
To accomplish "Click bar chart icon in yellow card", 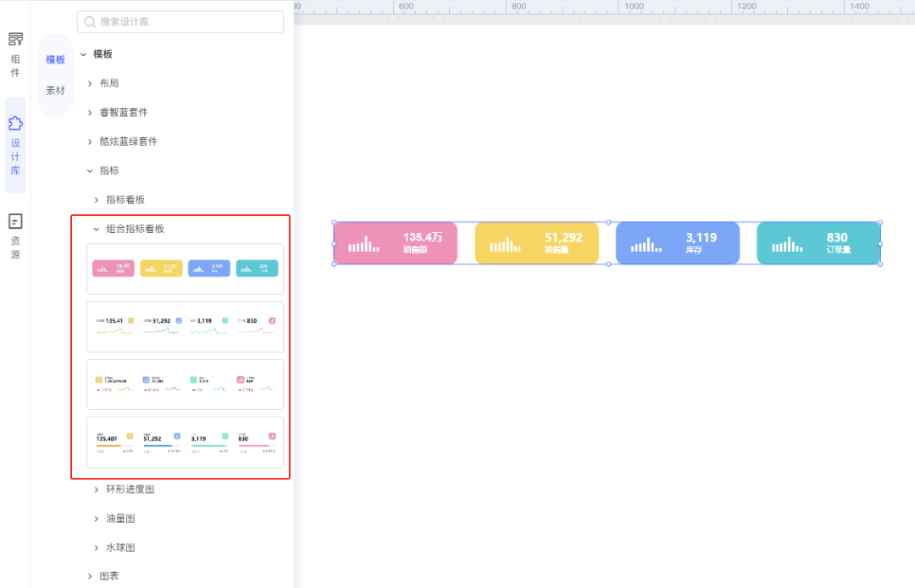I will coord(505,244).
